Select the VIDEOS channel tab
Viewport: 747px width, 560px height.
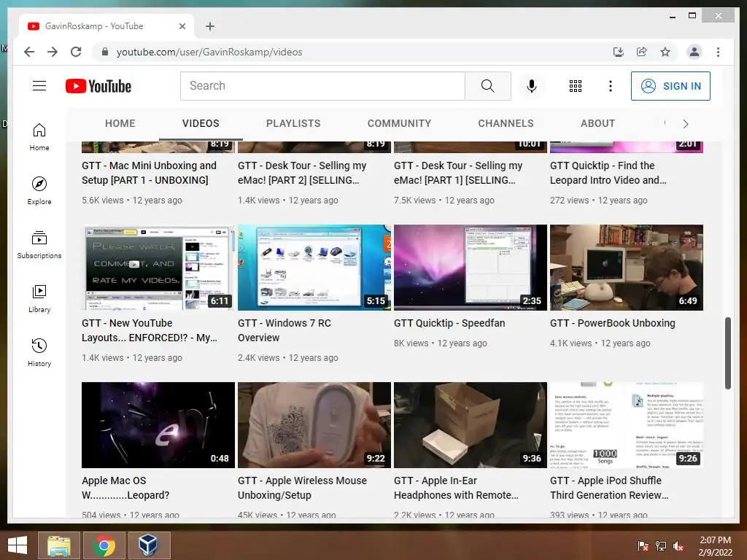pos(201,123)
